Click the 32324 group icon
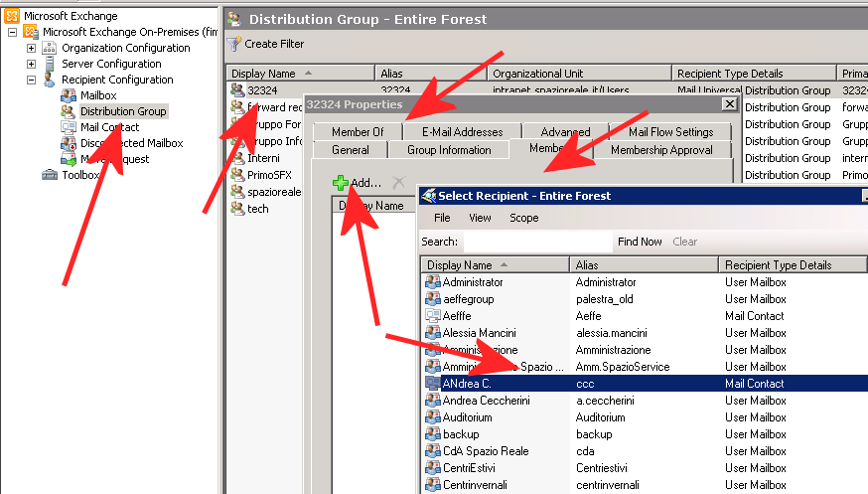This screenshot has height=494, width=868. 237,89
